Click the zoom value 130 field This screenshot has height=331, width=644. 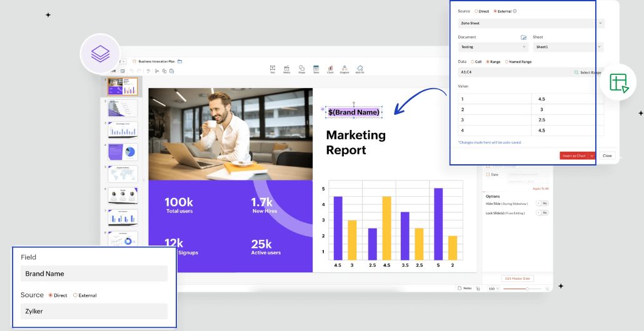click(493, 289)
